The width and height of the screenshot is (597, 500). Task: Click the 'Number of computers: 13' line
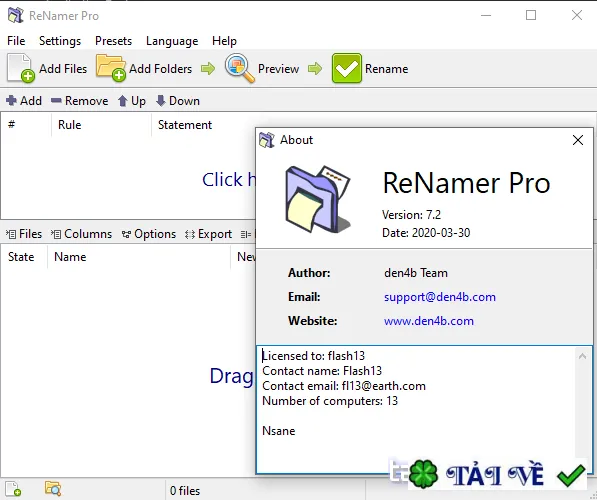[330, 401]
